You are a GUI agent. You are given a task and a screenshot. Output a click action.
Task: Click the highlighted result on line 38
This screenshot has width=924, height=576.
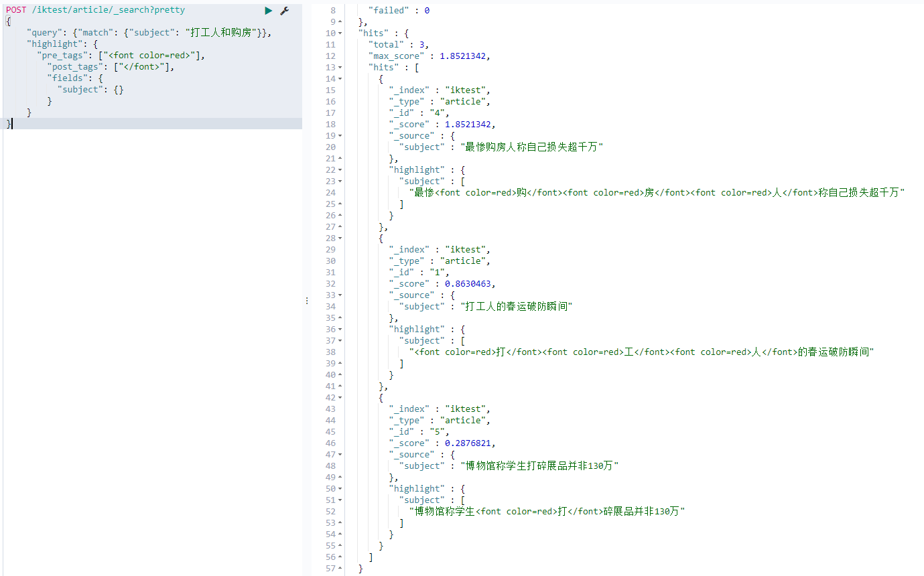642,352
